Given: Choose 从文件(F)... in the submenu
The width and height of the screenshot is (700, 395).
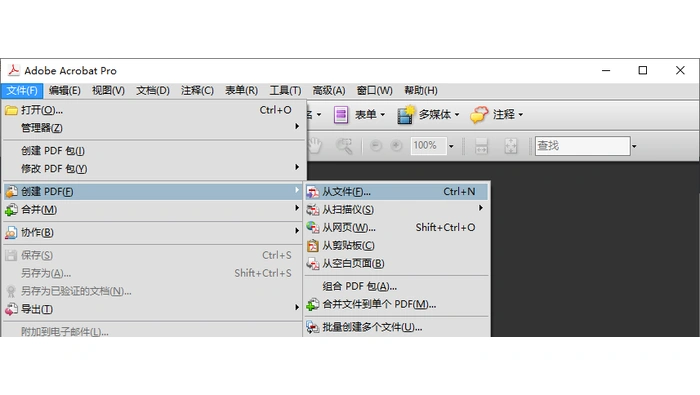Looking at the screenshot, I should [396, 192].
